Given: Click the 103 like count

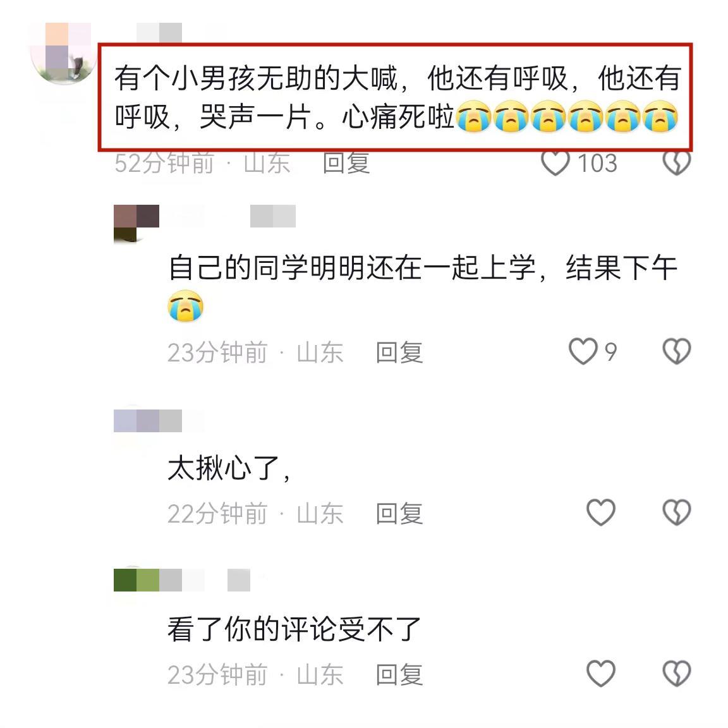Looking at the screenshot, I should (x=597, y=164).
